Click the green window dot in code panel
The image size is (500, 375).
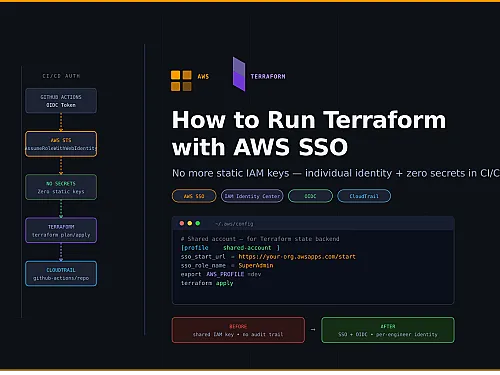point(198,223)
